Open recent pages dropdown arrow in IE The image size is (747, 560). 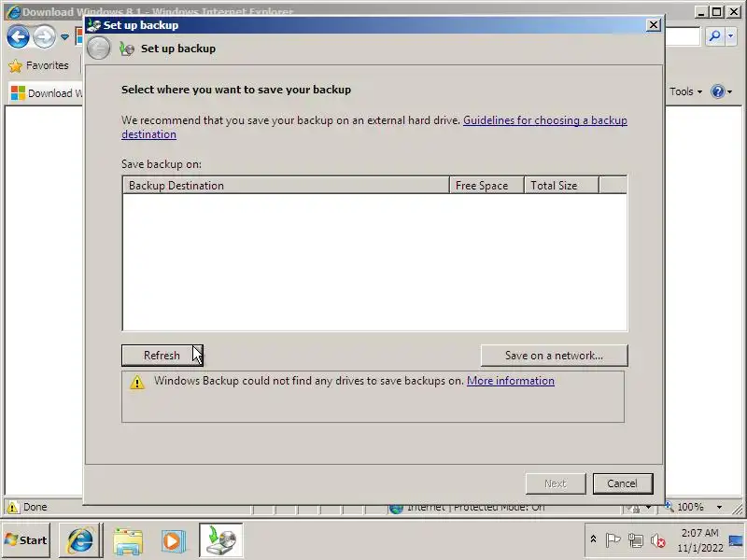(x=64, y=37)
